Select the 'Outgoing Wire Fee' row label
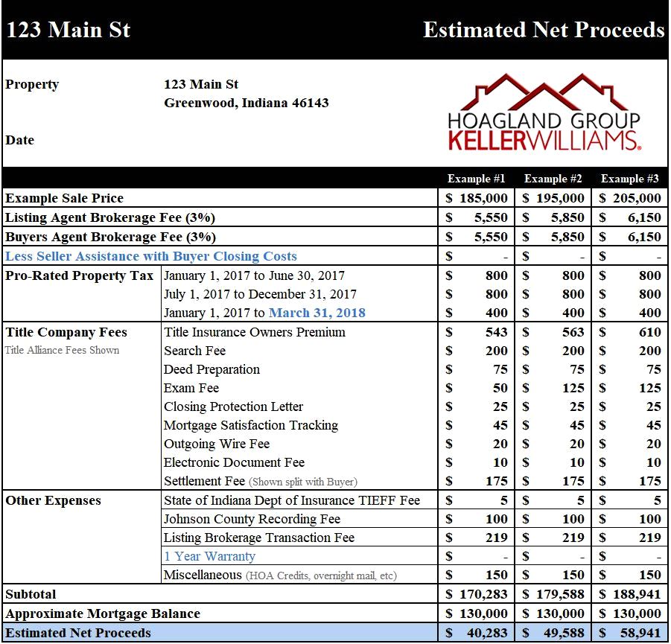Viewport: 671px width, 644px height. 217,444
